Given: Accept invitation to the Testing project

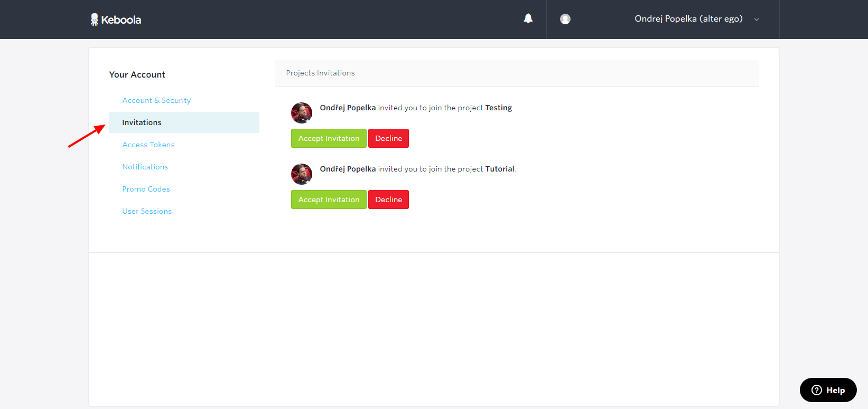Looking at the screenshot, I should [x=329, y=138].
